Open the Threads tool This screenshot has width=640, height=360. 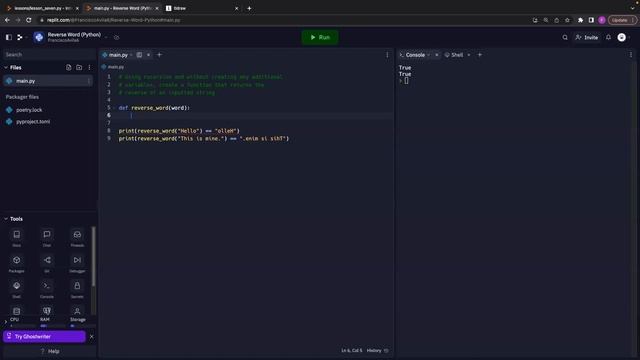click(77, 238)
